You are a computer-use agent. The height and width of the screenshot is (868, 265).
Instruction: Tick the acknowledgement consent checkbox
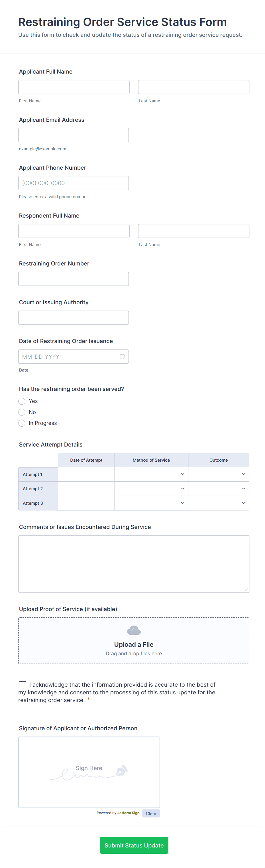click(23, 685)
